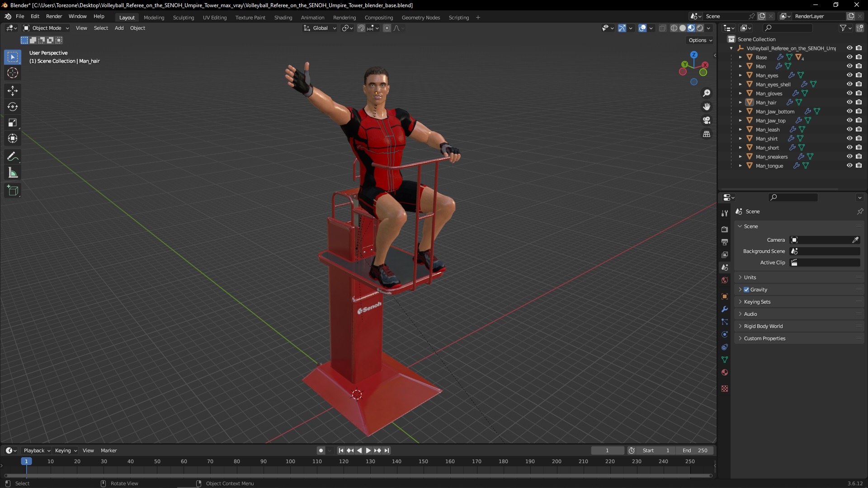Screen dimensions: 868x488
Task: Hide the Base object in viewport
Action: coord(849,57)
